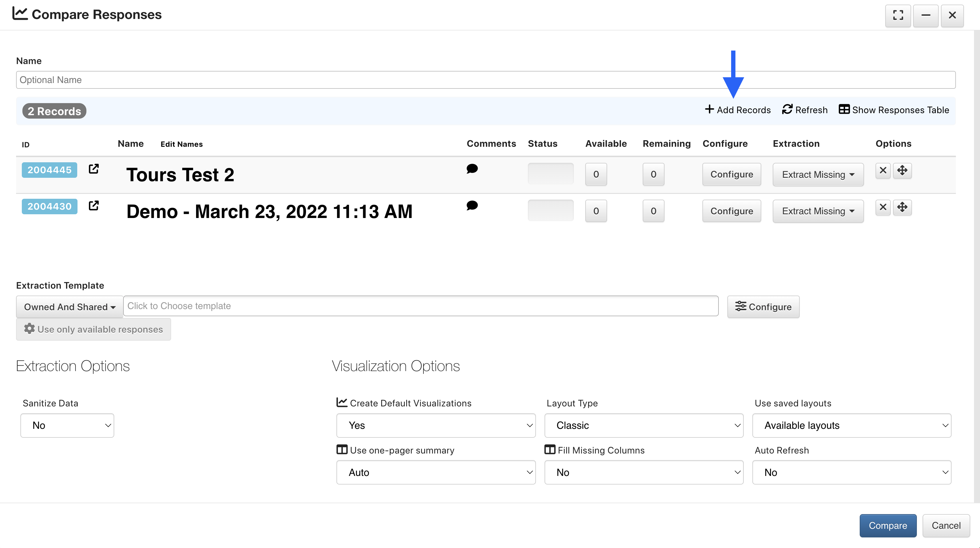
Task: Click the 2 Records badge
Action: tap(54, 111)
